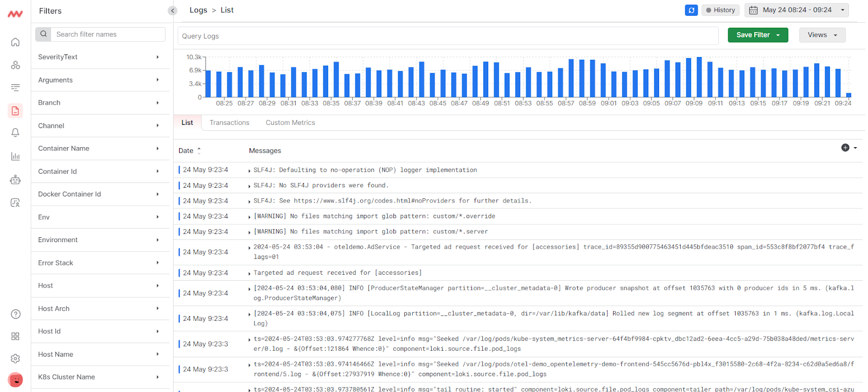Open the Settings gear icon

15,358
